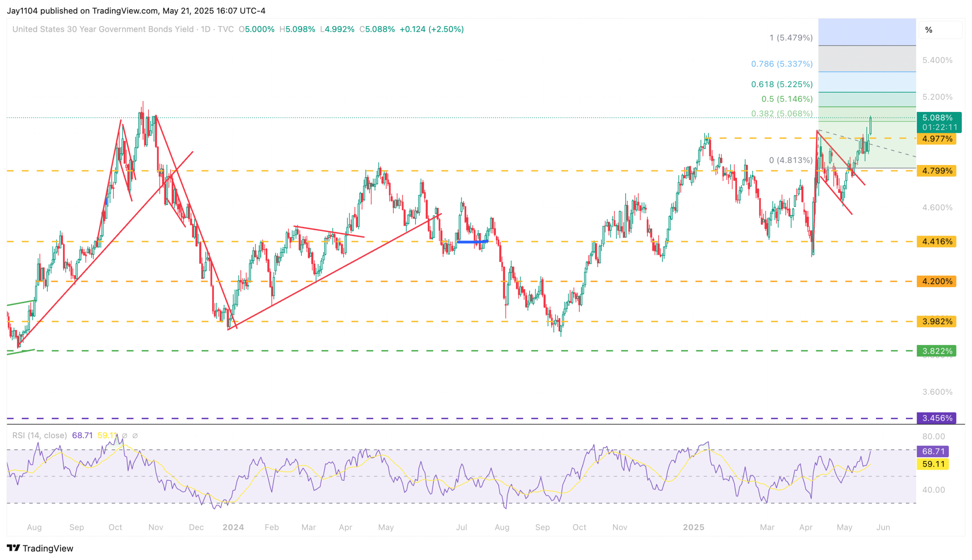Click the 2024 year label on the time axis
Image resolution: width=972 pixels, height=560 pixels.
[233, 527]
